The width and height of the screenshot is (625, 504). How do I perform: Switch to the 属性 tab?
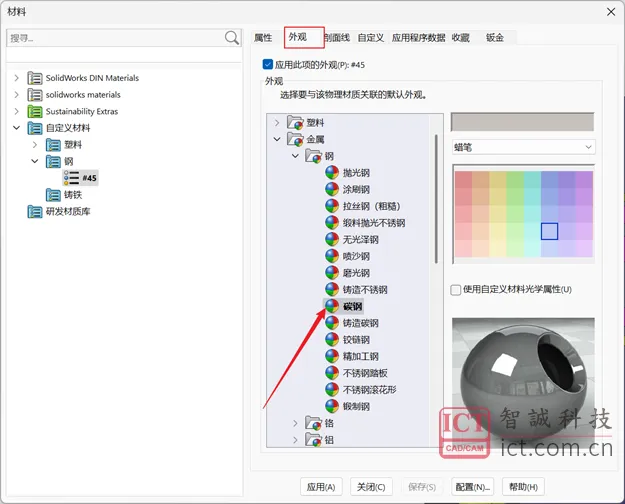click(x=263, y=38)
